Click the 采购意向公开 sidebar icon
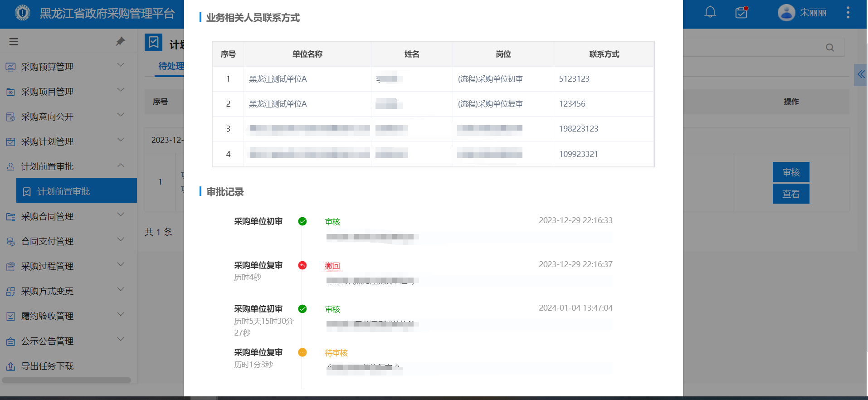The width and height of the screenshot is (868, 400). click(x=10, y=117)
